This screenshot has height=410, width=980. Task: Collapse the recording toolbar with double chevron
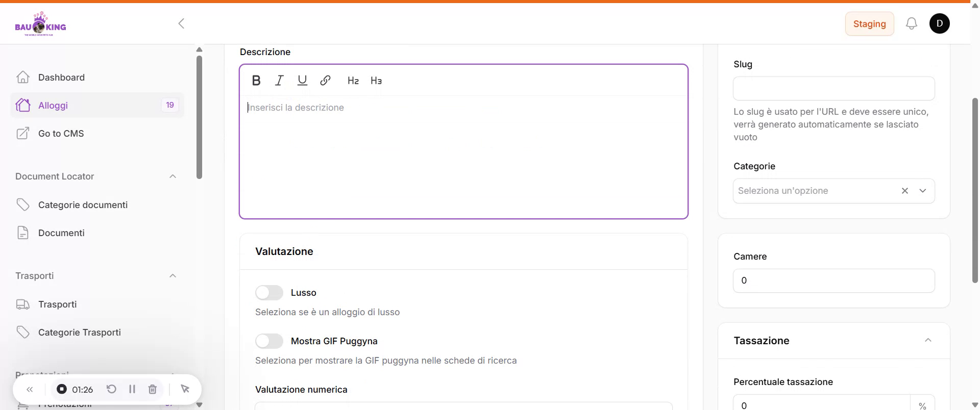coord(30,390)
